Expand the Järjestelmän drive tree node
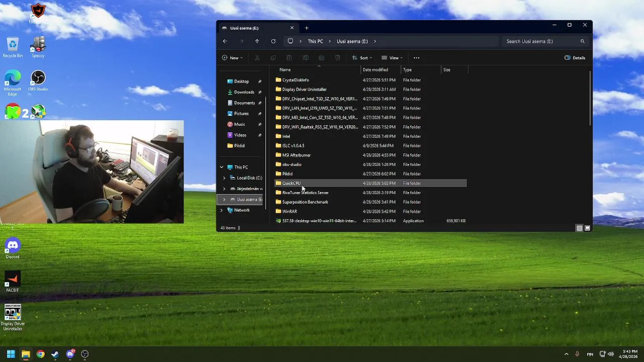644x362 pixels. pos(224,189)
